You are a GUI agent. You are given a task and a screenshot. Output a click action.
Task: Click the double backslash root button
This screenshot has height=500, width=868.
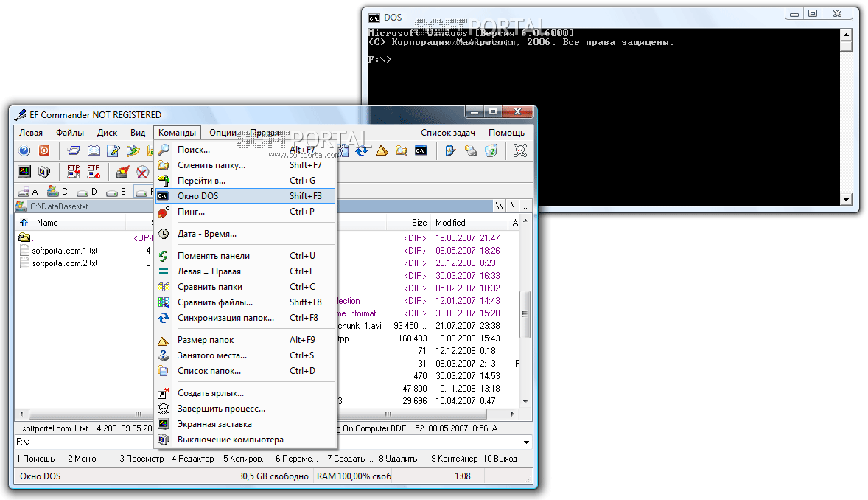[500, 206]
